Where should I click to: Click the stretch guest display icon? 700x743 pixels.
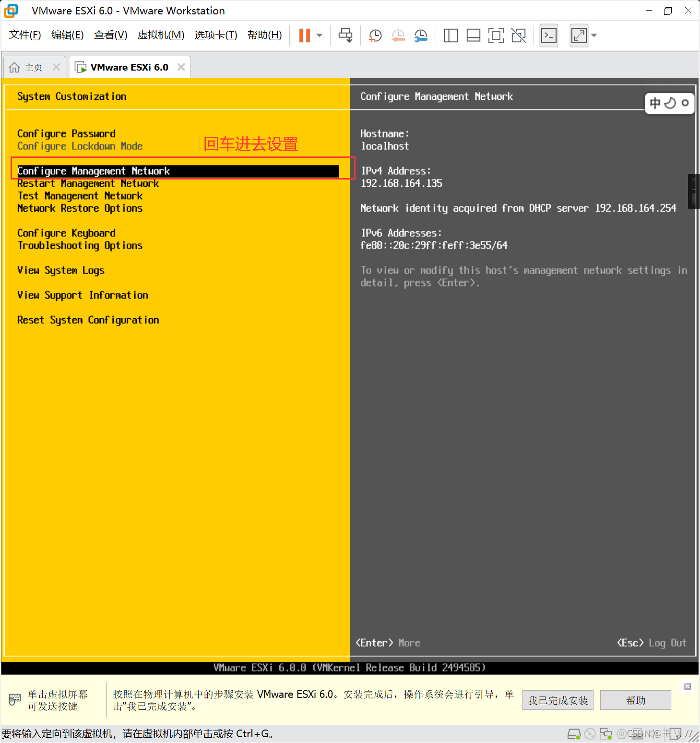click(579, 35)
